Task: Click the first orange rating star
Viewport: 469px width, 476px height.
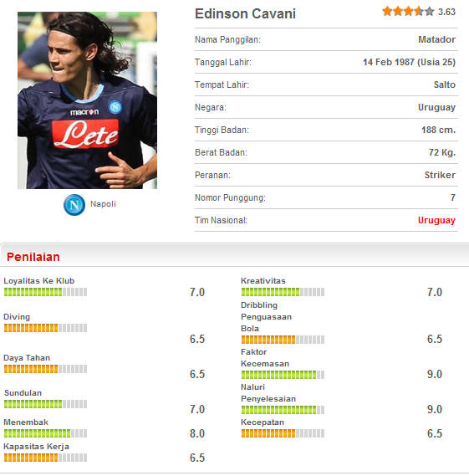Action: [x=387, y=12]
